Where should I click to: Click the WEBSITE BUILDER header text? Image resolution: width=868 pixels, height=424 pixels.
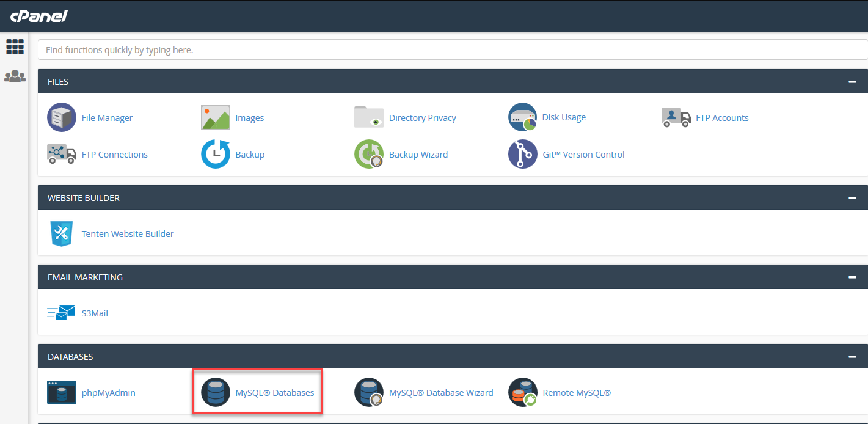(84, 198)
